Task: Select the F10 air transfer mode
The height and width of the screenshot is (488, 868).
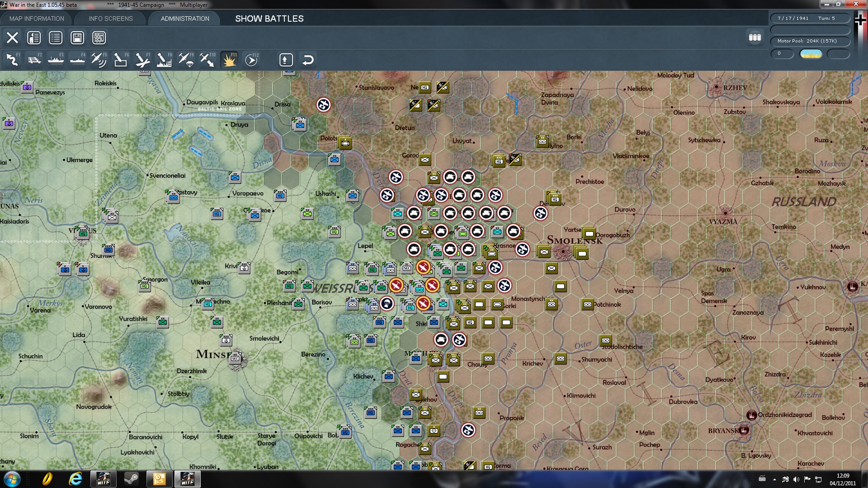Action: pyautogui.click(x=208, y=60)
